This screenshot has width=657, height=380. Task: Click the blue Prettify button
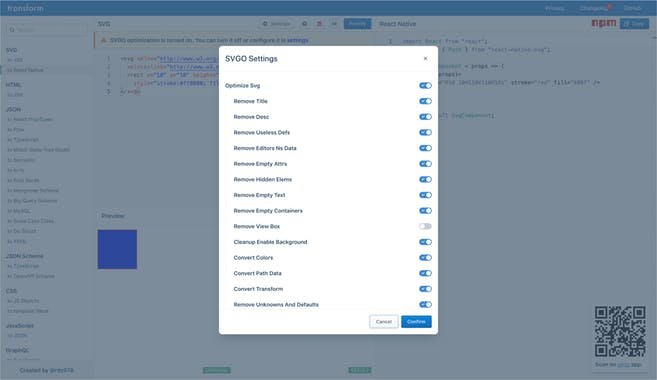357,24
